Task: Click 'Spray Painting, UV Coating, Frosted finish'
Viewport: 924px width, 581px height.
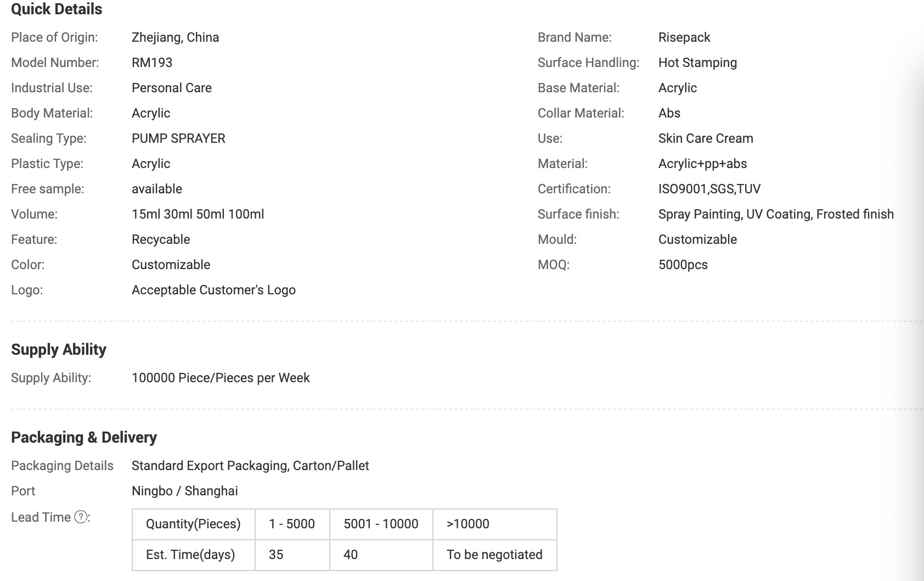Action: tap(776, 214)
